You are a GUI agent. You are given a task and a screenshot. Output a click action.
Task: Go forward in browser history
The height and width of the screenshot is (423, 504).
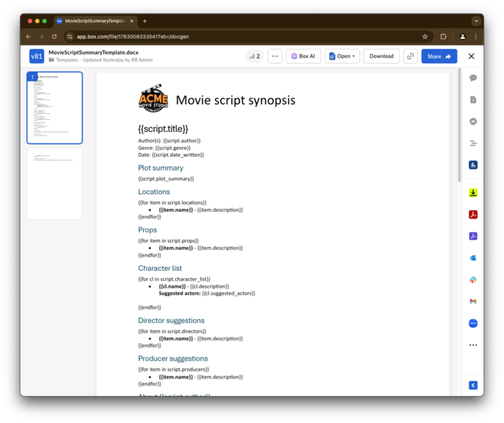pos(41,37)
